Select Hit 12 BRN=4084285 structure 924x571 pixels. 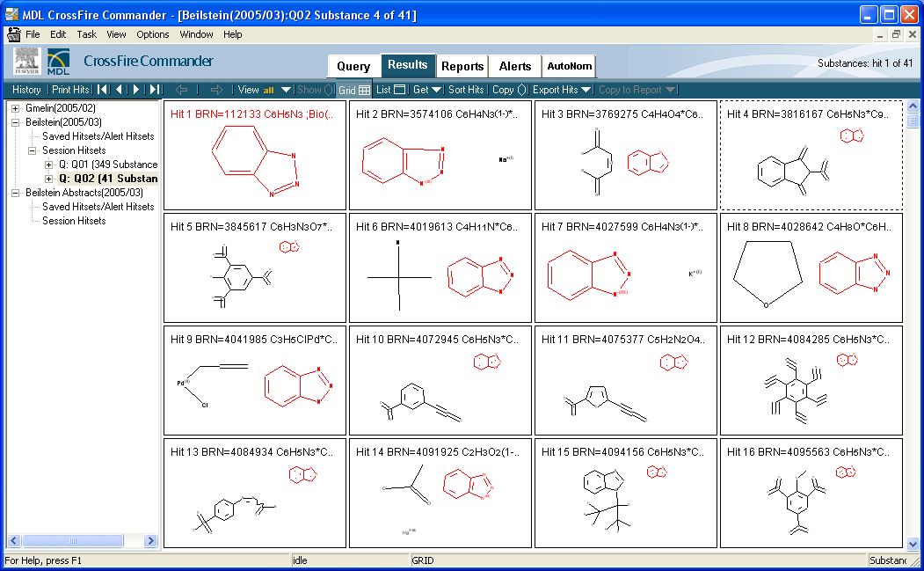811,380
